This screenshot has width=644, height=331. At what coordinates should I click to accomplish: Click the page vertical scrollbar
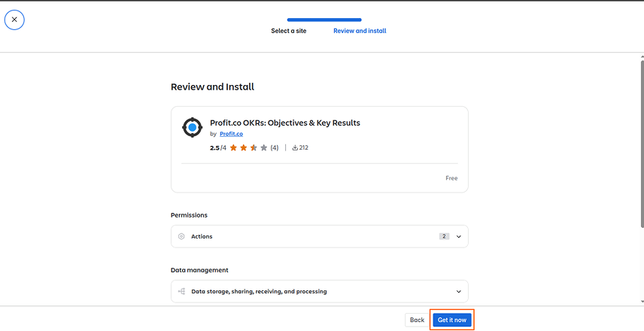[642, 144]
